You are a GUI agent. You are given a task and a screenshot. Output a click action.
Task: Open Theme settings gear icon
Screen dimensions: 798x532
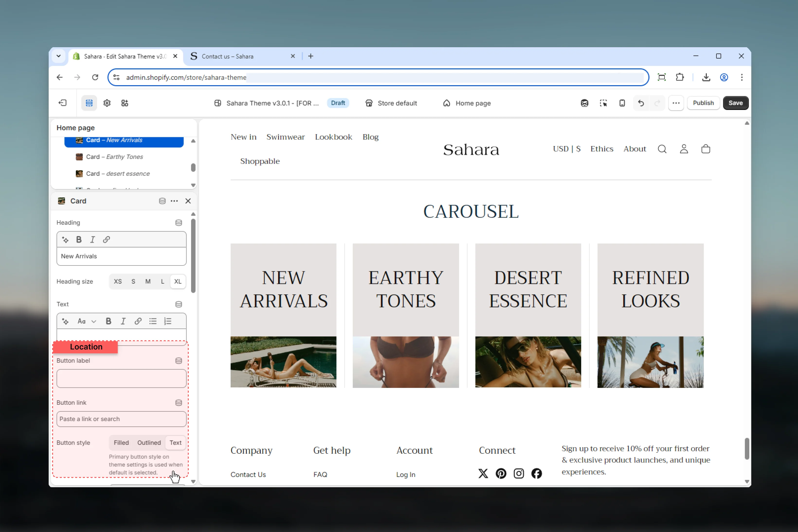(x=107, y=103)
